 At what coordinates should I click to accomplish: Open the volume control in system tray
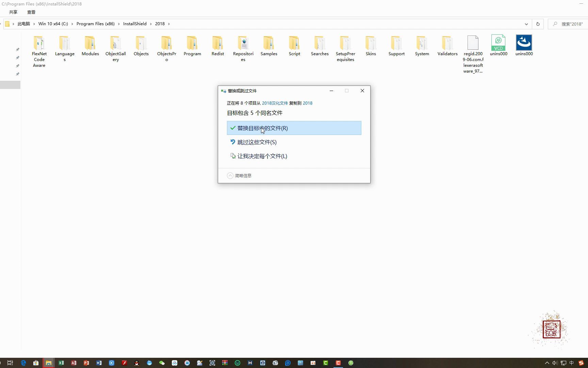[555, 363]
